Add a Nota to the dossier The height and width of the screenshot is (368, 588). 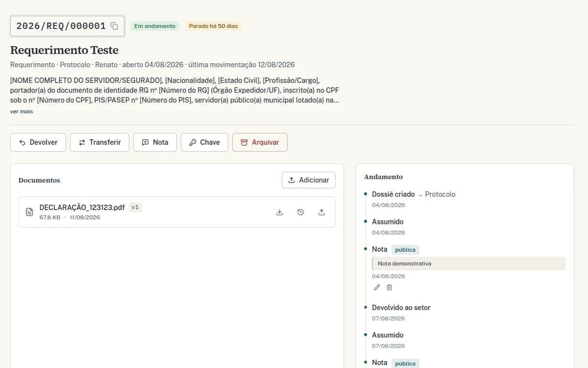click(155, 142)
